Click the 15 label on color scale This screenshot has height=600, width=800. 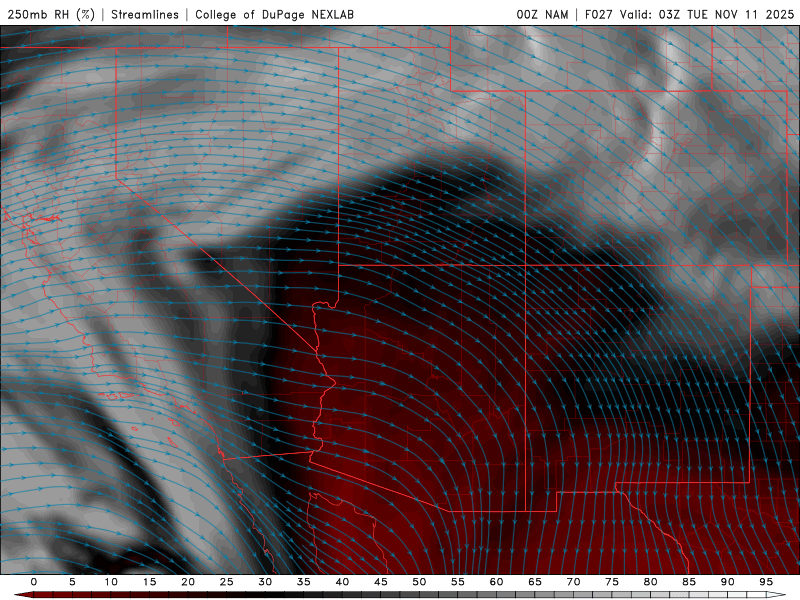pos(149,582)
